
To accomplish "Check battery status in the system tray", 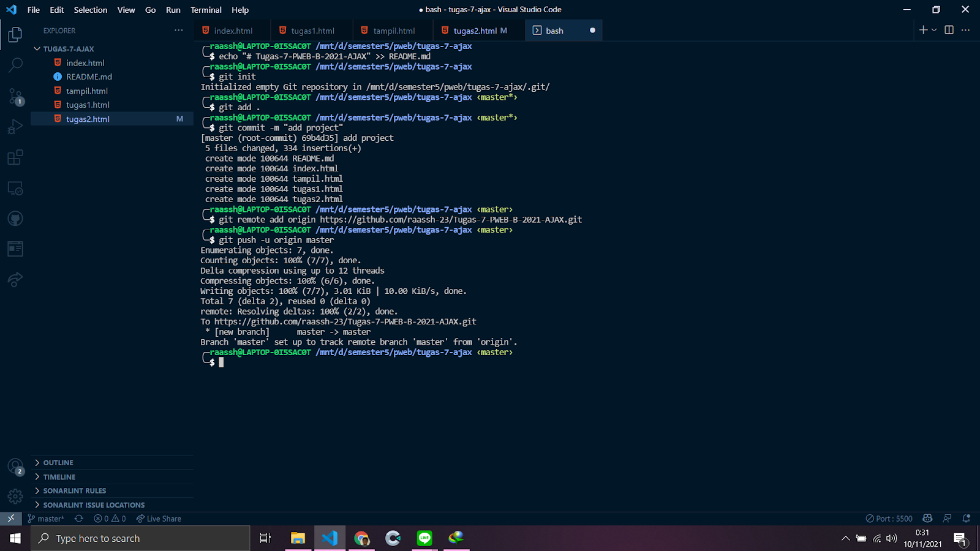I will (x=861, y=539).
